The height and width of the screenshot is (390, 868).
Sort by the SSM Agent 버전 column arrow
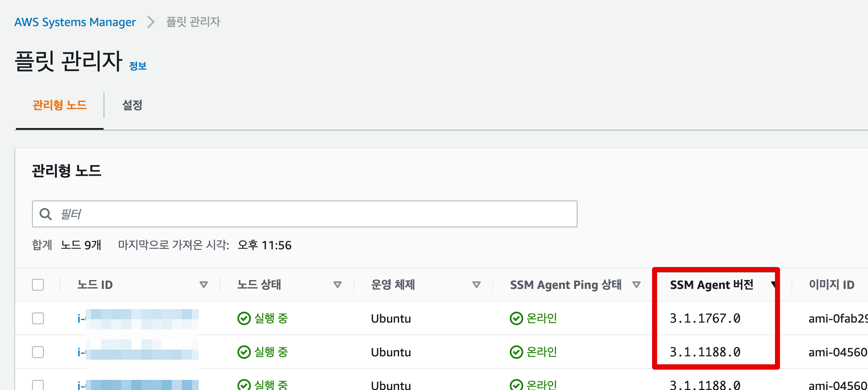tap(773, 285)
